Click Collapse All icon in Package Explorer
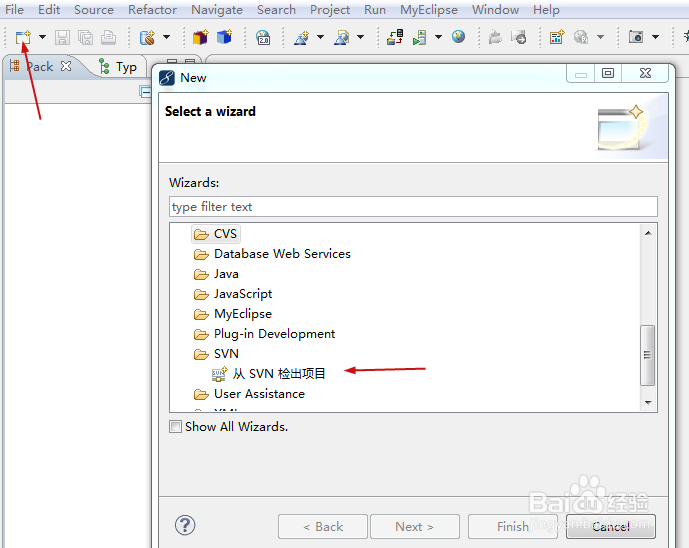689x548 pixels. [x=145, y=91]
